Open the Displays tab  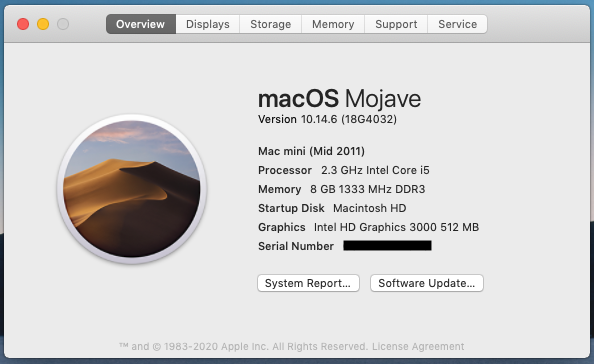coord(208,24)
